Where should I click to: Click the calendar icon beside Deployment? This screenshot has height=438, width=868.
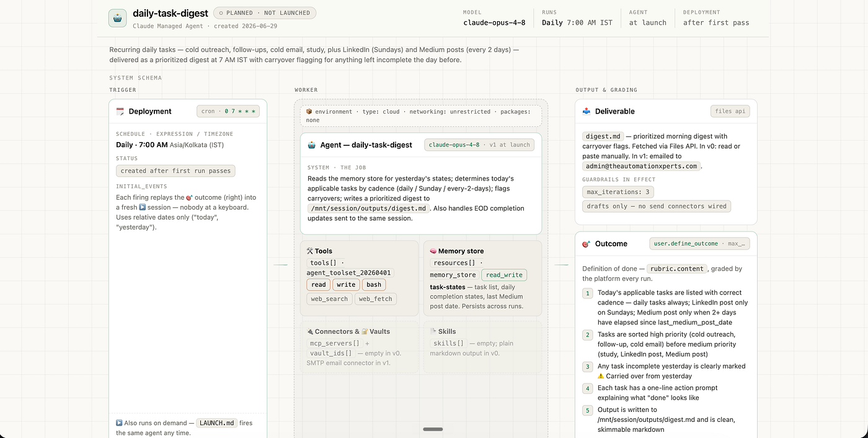[120, 112]
